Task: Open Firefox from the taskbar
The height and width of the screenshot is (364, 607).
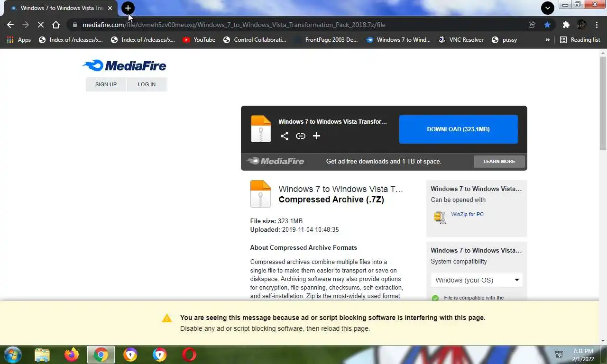Action: (x=72, y=355)
